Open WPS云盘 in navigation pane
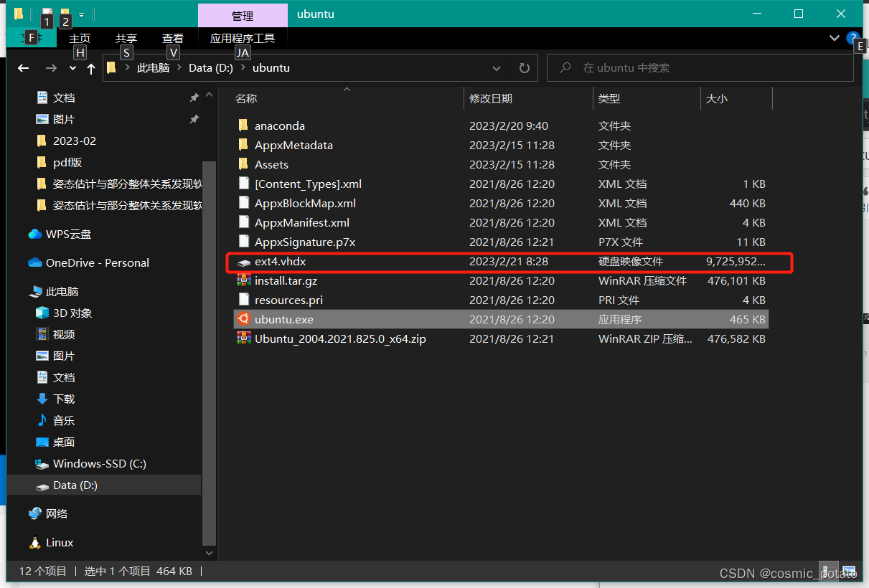The width and height of the screenshot is (869, 588). (x=60, y=234)
